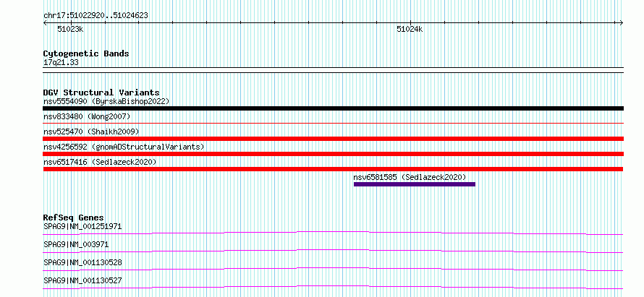Open SPAG9|NM_001130528 transcript label
The width and height of the screenshot is (644, 297).
(x=82, y=262)
